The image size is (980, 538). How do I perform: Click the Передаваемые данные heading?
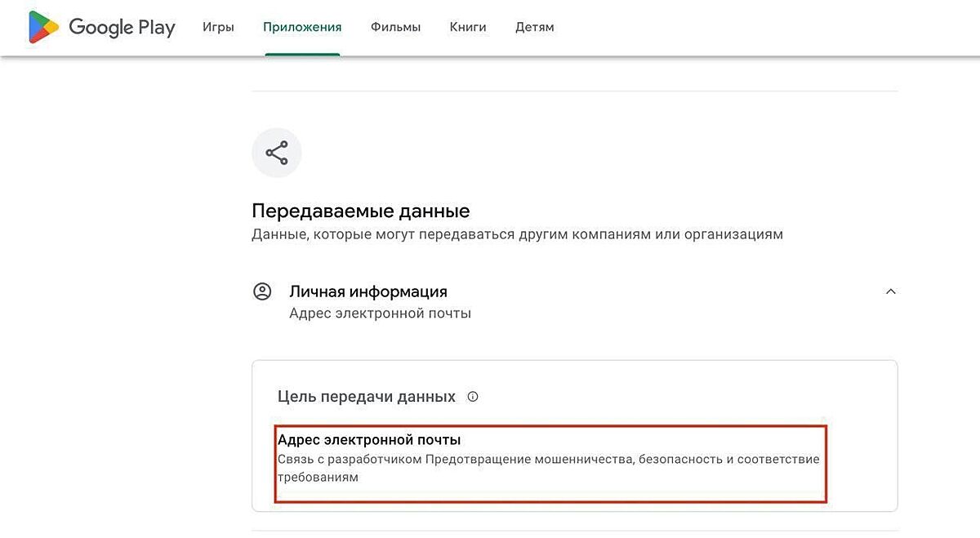(x=360, y=211)
